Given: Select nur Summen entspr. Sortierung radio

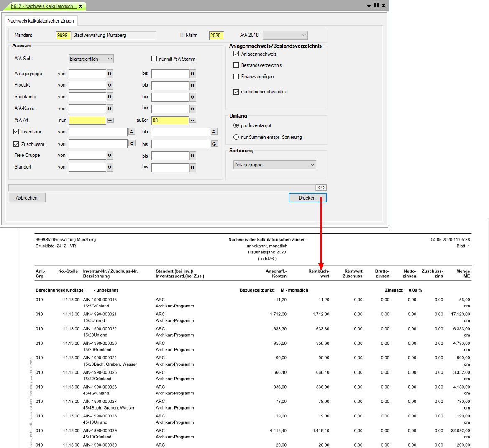Looking at the screenshot, I should 236,137.
